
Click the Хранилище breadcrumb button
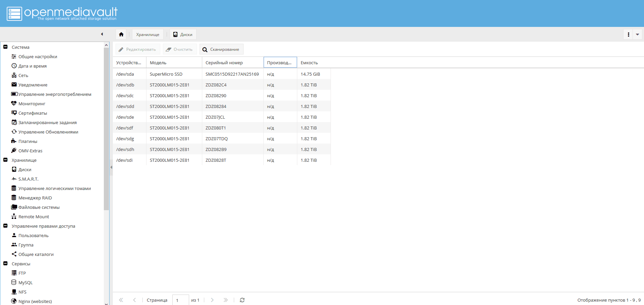tap(148, 34)
